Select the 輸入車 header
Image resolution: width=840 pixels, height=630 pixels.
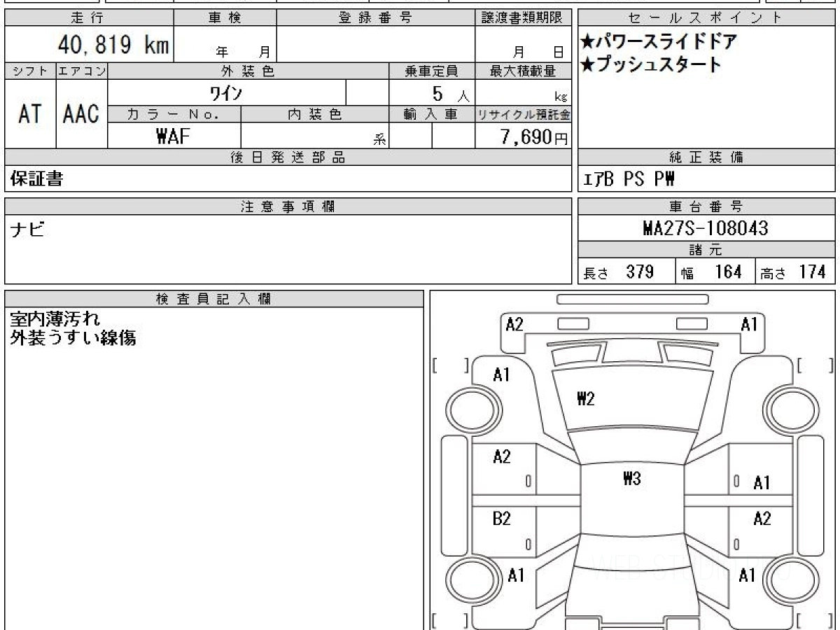click(432, 114)
